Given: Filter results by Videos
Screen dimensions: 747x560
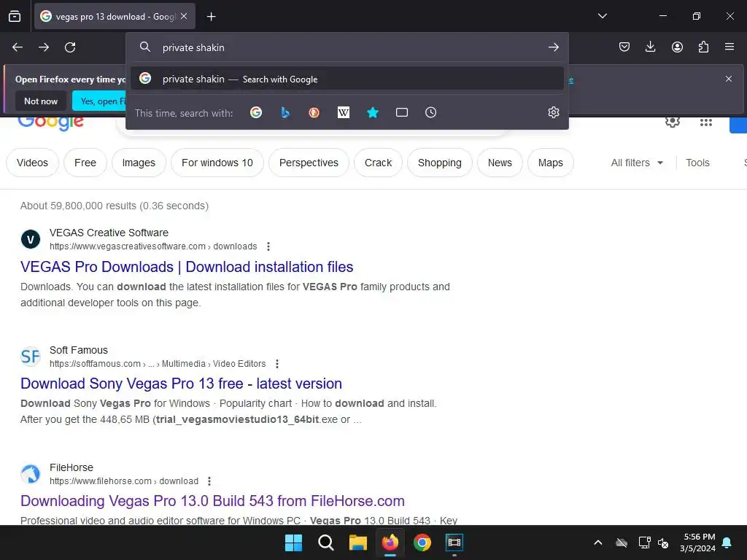Looking at the screenshot, I should [x=32, y=163].
